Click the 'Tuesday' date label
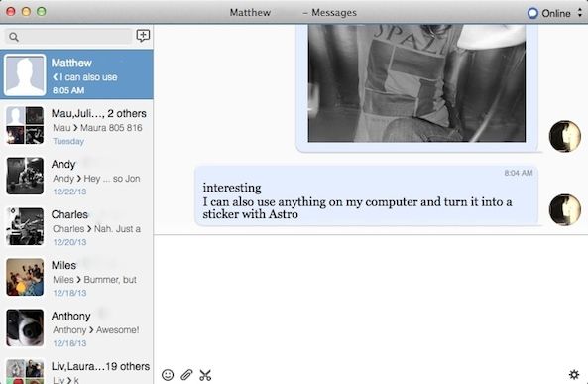 pyautogui.click(x=68, y=141)
